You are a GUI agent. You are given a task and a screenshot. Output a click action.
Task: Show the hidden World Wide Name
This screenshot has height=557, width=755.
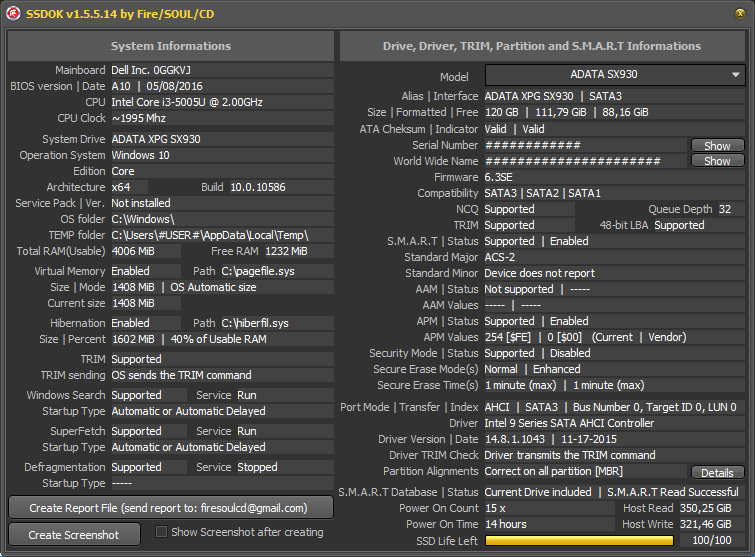[x=717, y=161]
